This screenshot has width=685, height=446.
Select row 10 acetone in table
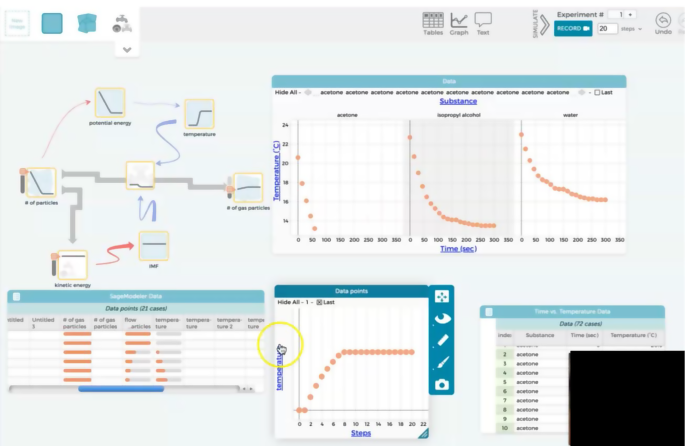(533, 428)
